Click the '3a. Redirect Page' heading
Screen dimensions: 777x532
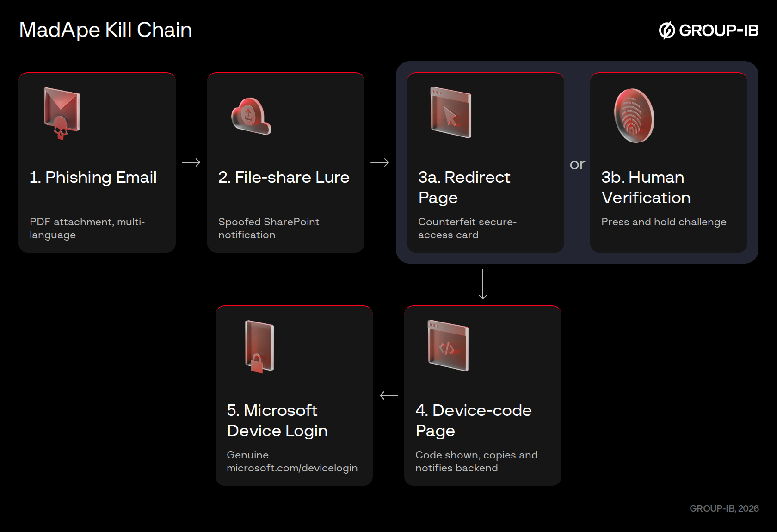[x=464, y=187]
